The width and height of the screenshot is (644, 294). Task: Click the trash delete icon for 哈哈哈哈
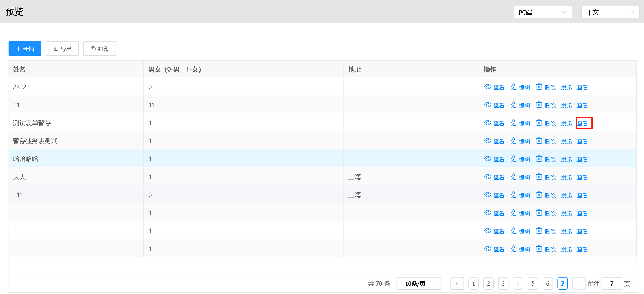[x=539, y=159]
